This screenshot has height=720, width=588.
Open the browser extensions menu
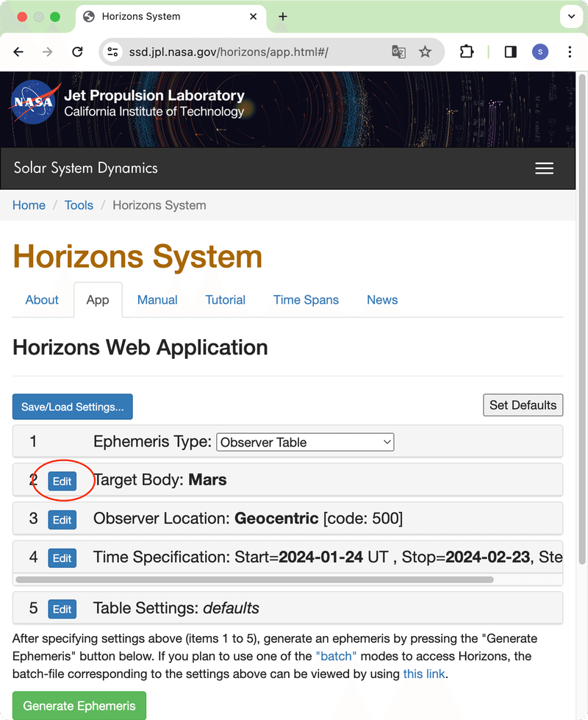[x=466, y=51]
